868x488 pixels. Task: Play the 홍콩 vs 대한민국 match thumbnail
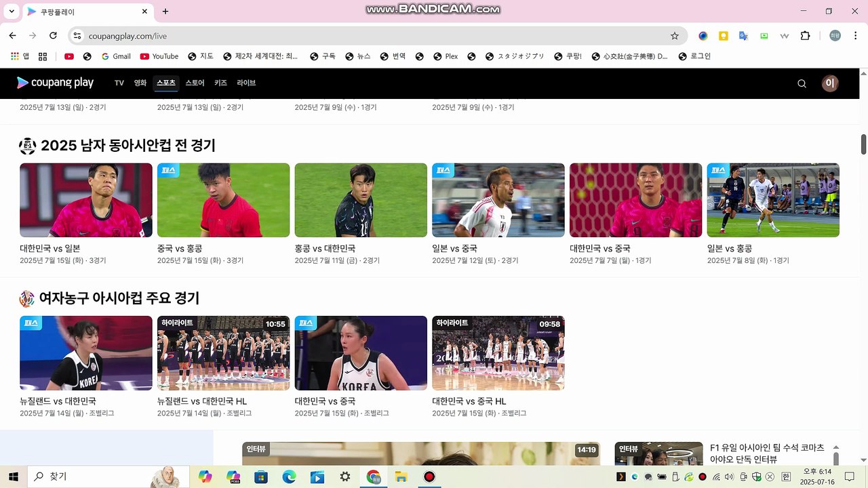pos(361,200)
